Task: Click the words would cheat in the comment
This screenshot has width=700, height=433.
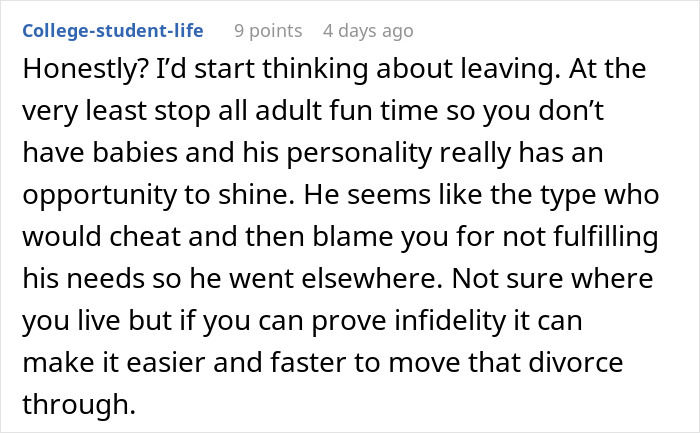Action: point(101,237)
